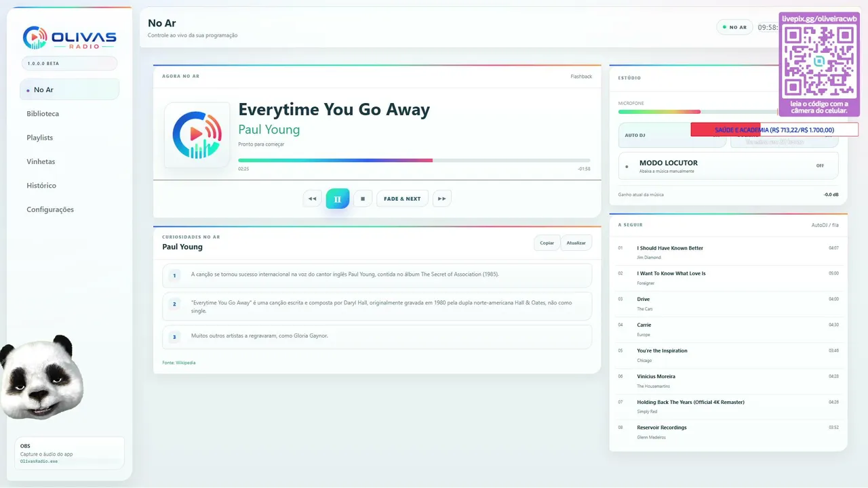Open the Playlists page
Screen dimensions: 868x488
click(40, 138)
